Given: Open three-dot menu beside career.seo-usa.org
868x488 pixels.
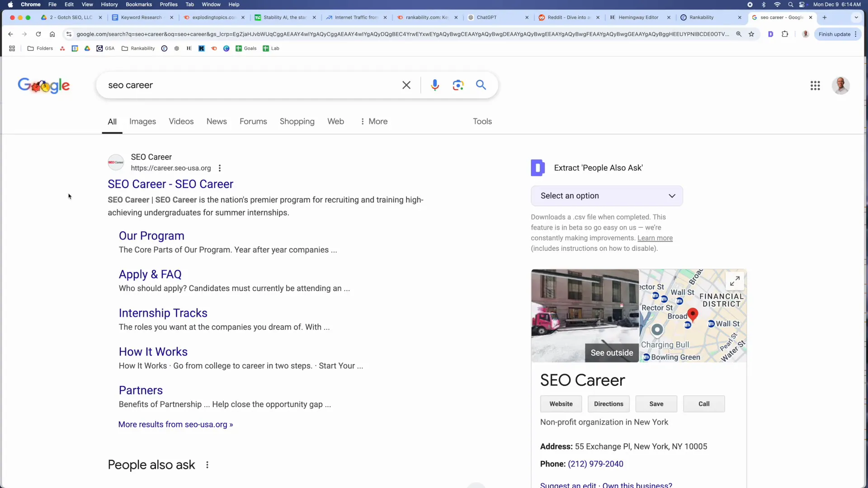Looking at the screenshot, I should (x=220, y=168).
